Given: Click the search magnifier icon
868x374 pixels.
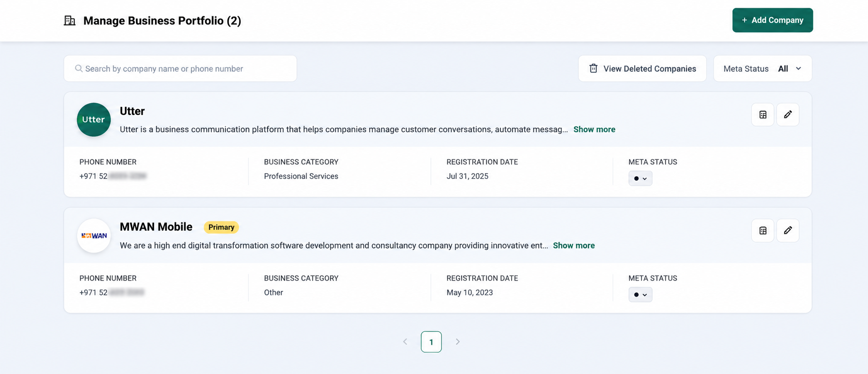Looking at the screenshot, I should tap(79, 69).
